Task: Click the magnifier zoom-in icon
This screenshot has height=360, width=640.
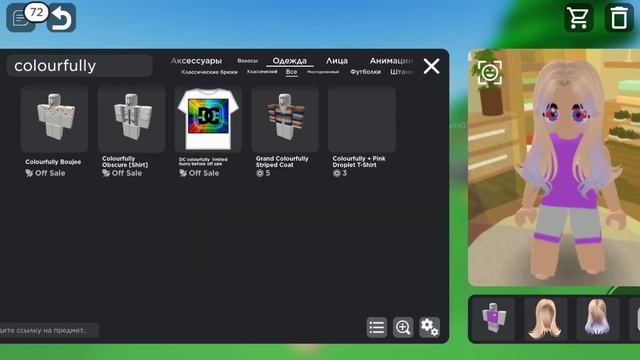Action: (x=403, y=327)
